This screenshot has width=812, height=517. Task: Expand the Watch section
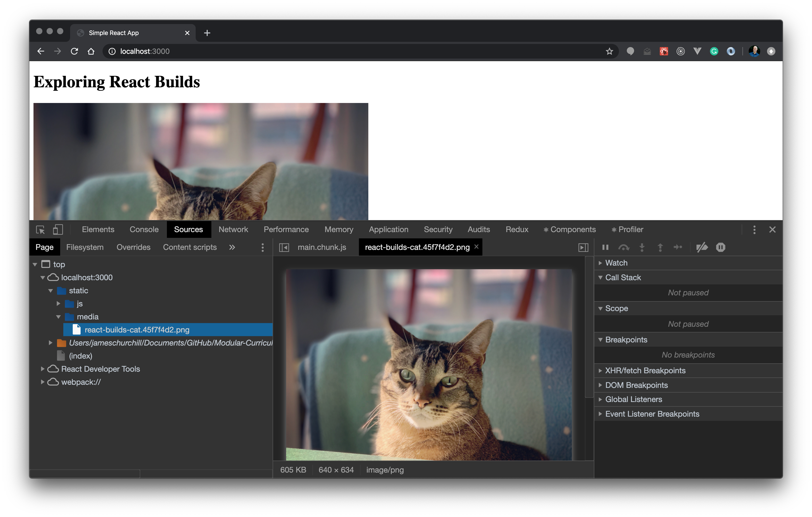click(x=601, y=261)
